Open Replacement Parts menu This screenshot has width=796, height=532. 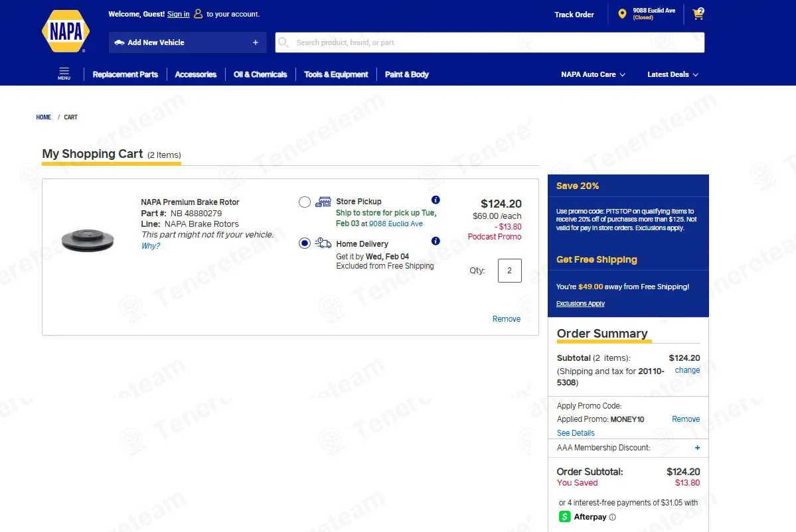tap(125, 74)
